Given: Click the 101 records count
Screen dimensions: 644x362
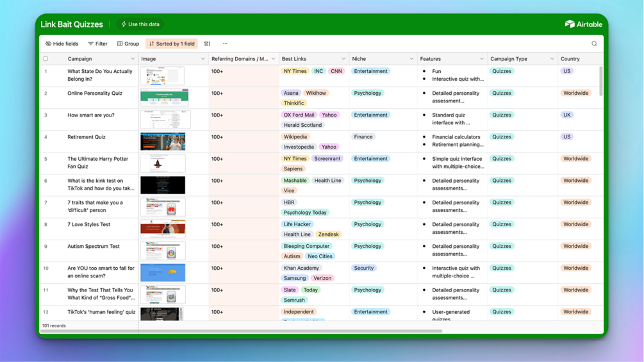Looking at the screenshot, I should (x=54, y=325).
